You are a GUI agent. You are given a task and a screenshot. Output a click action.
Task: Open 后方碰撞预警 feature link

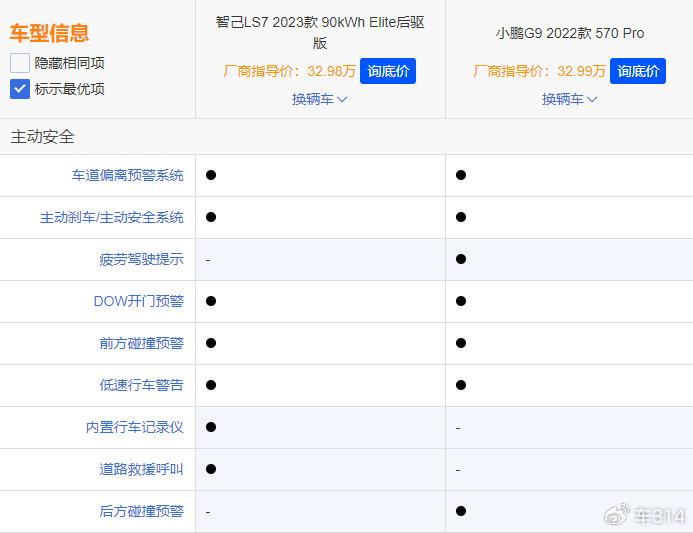[x=141, y=511]
